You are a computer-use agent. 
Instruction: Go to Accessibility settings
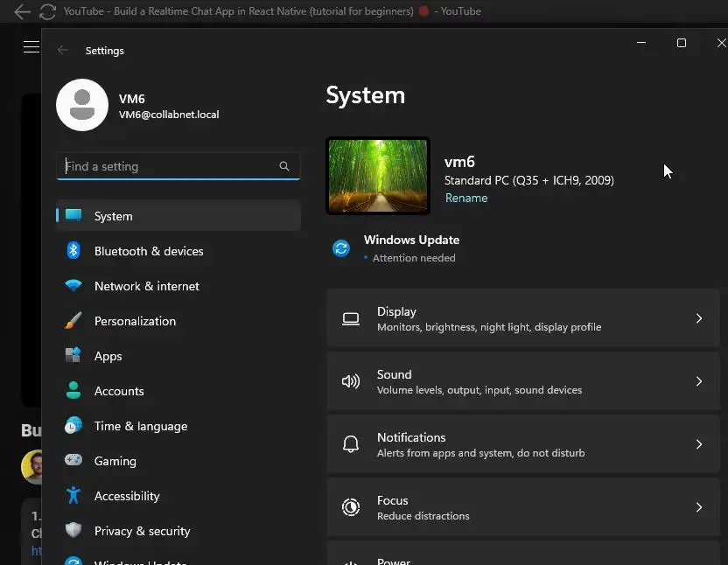point(178,496)
